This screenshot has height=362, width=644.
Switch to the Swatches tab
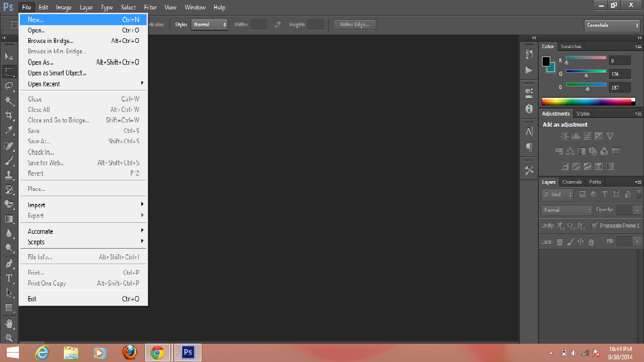(x=571, y=47)
